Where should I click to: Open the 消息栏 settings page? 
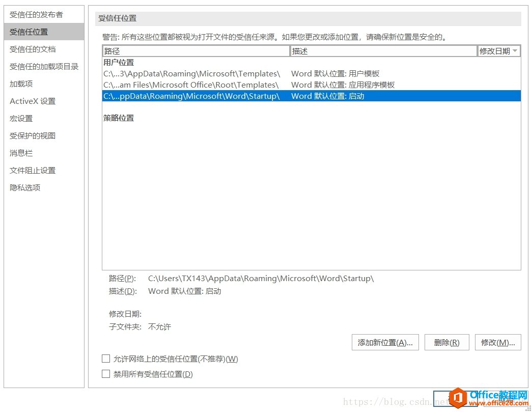pos(20,153)
